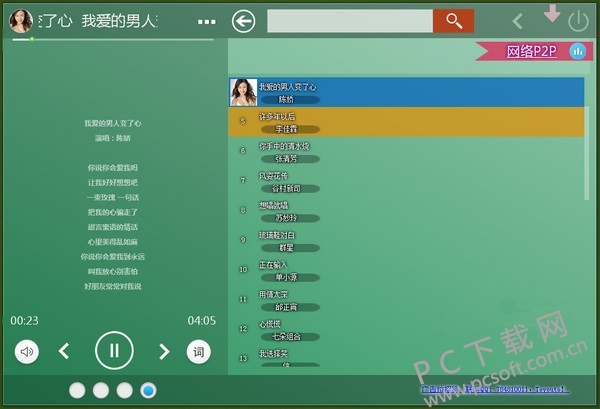Click artist tag 七朵组合

click(x=290, y=337)
